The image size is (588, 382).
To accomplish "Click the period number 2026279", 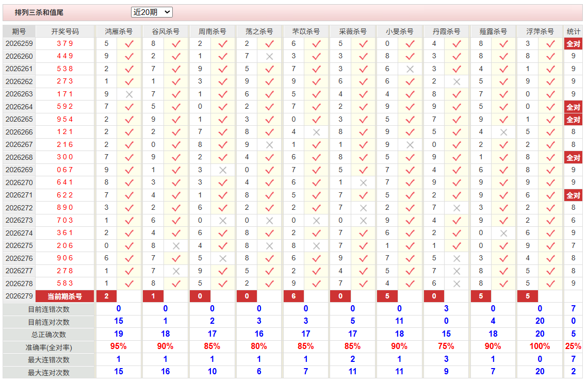I will [x=19, y=296].
